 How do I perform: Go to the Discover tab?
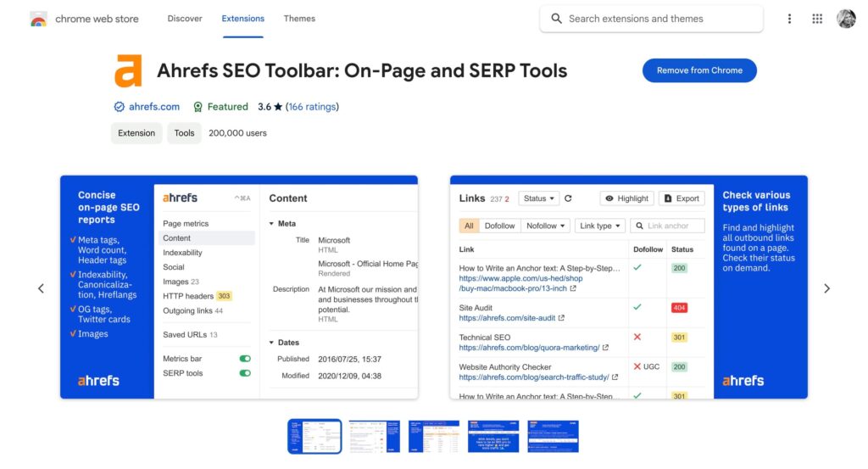[x=185, y=19]
